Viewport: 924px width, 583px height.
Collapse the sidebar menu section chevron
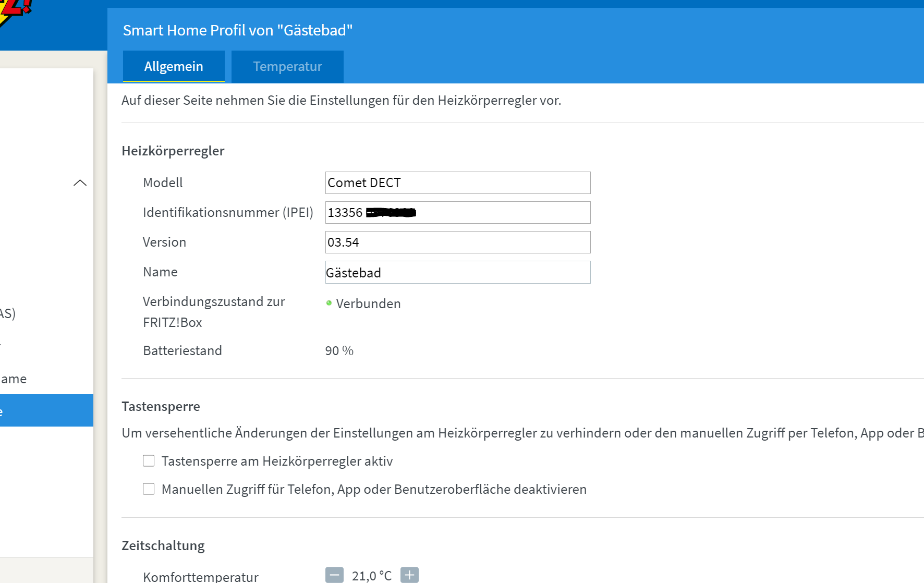[80, 183]
